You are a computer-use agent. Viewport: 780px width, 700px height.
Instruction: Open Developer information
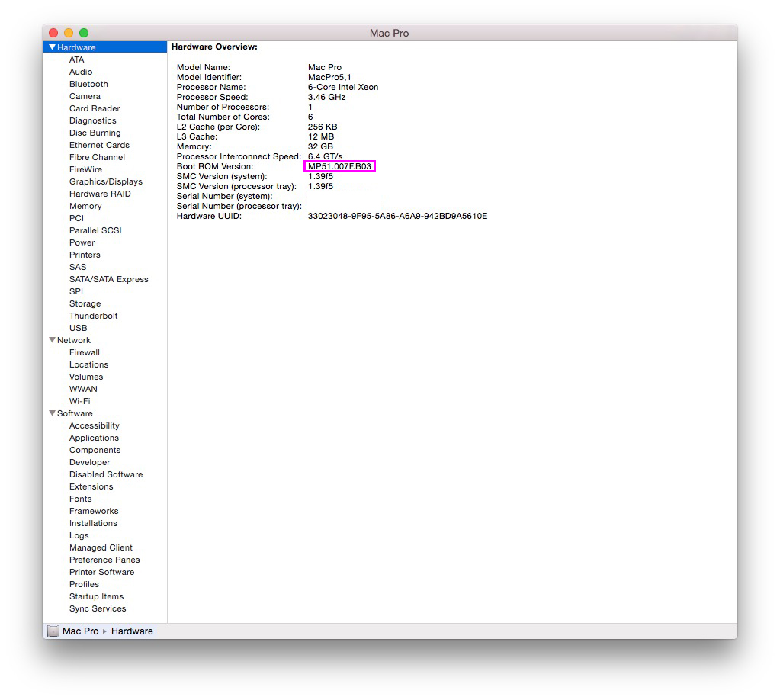click(89, 461)
